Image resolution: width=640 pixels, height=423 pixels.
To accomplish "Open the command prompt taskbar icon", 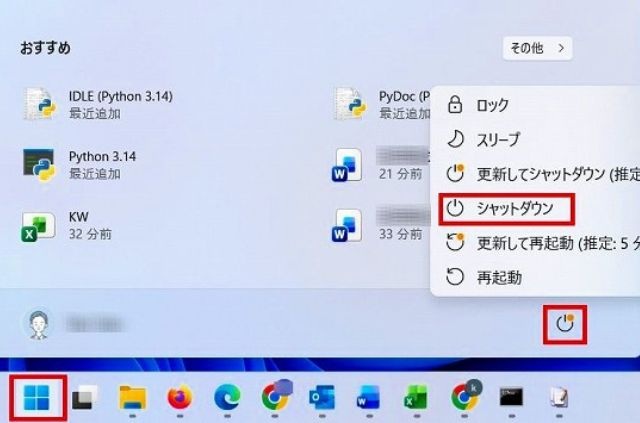I will click(x=510, y=398).
